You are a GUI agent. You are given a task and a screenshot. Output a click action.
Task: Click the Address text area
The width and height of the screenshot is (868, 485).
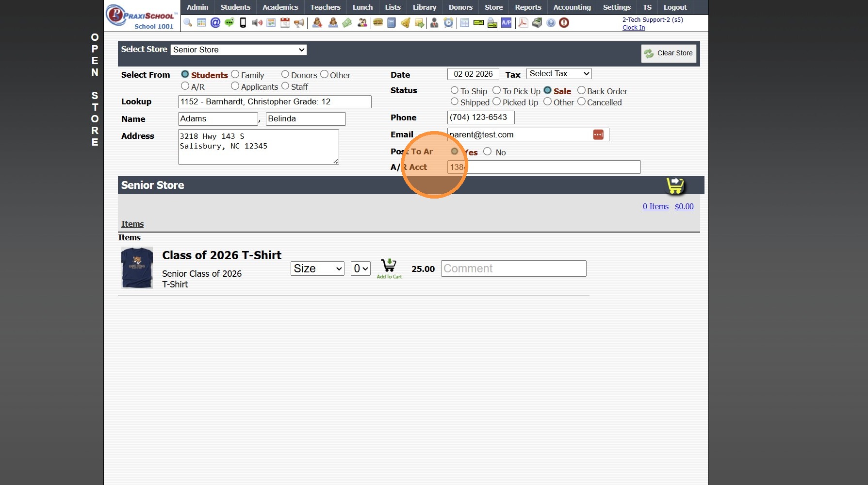point(259,147)
